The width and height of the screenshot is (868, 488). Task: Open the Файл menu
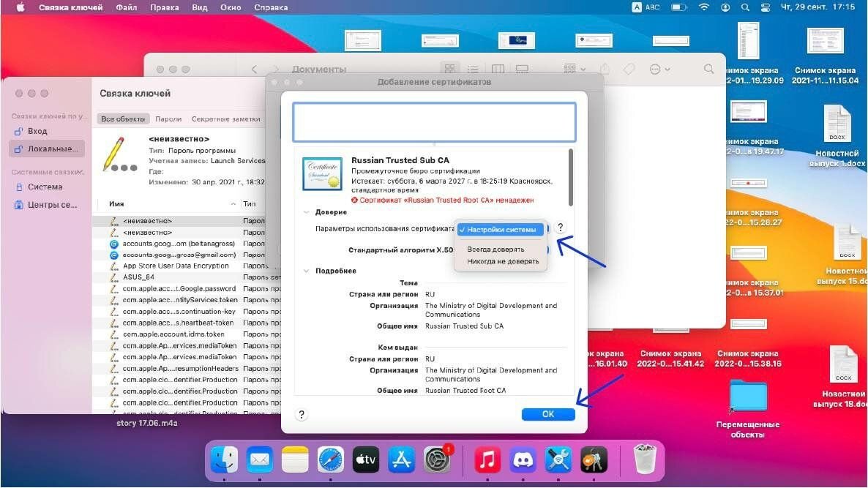[x=126, y=8]
